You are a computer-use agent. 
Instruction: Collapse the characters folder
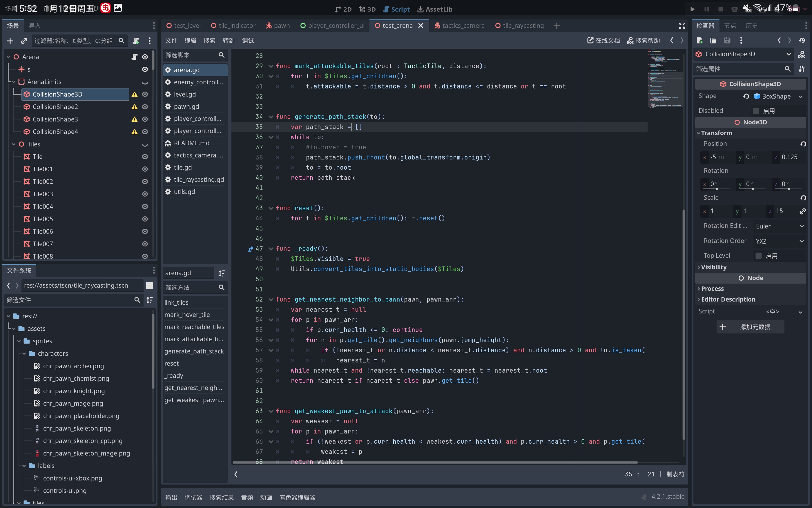coord(24,353)
